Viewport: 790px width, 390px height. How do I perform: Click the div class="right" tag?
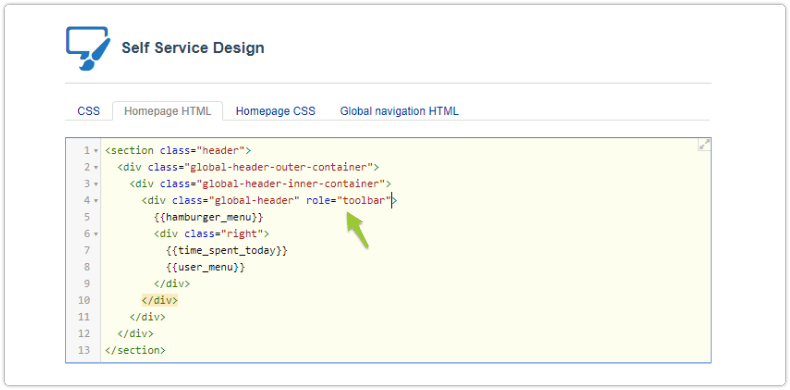[212, 234]
